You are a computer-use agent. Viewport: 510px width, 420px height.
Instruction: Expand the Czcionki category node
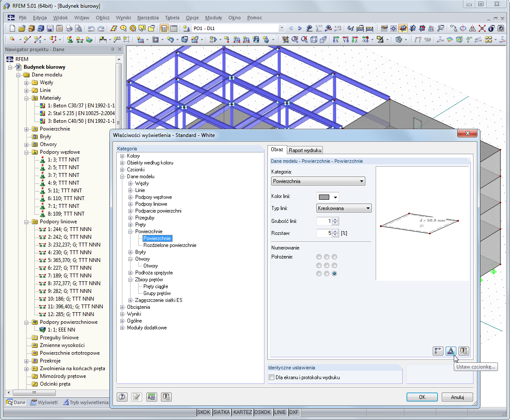(x=122, y=170)
